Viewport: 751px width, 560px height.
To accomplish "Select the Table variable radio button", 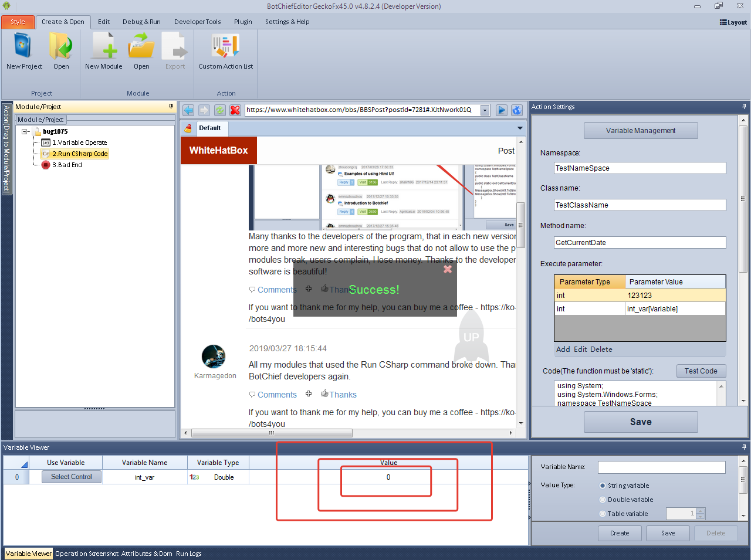I will click(603, 514).
